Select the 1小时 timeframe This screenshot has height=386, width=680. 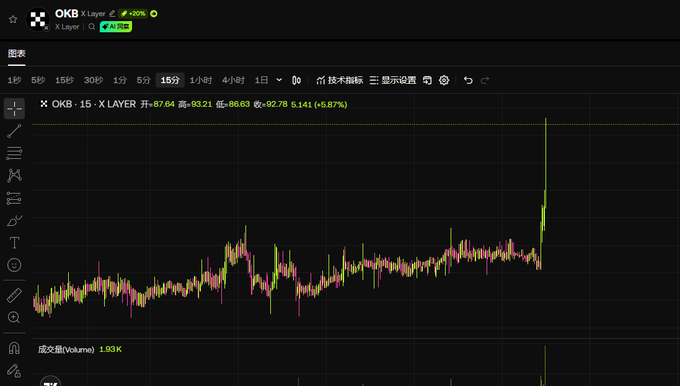(x=201, y=80)
